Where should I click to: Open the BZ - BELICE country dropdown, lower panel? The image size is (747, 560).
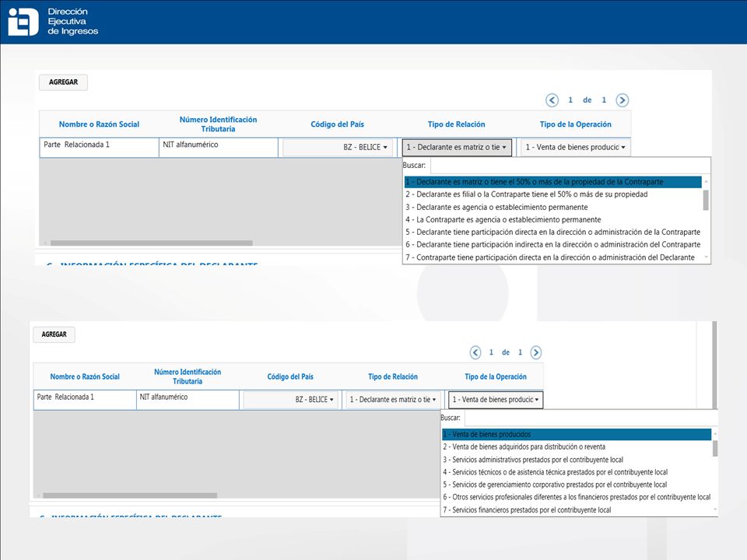290,400
